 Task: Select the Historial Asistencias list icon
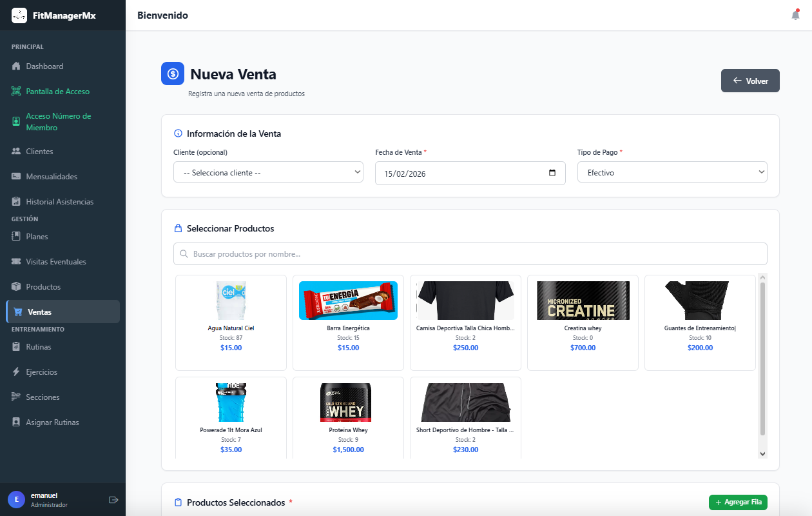(16, 201)
